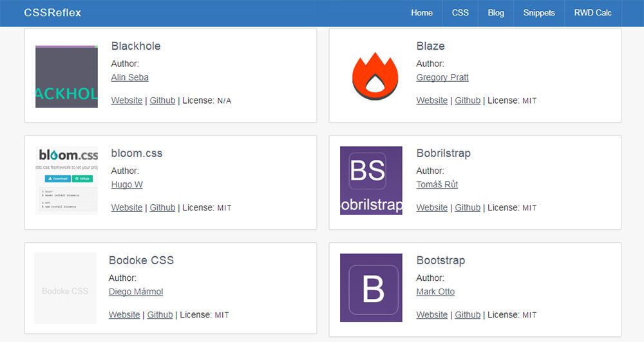Click the MIT license value on Bobrilstrap
The width and height of the screenshot is (644, 342).
pyautogui.click(x=529, y=208)
